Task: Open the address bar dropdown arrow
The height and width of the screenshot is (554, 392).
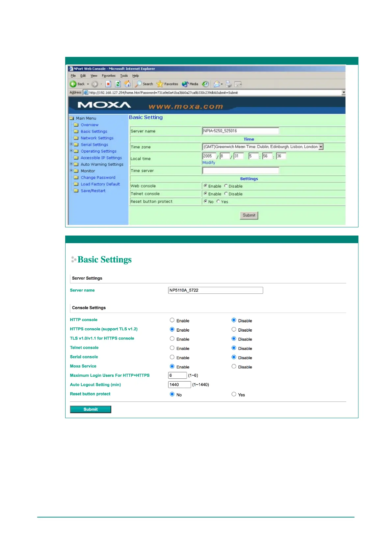Action: coord(344,93)
